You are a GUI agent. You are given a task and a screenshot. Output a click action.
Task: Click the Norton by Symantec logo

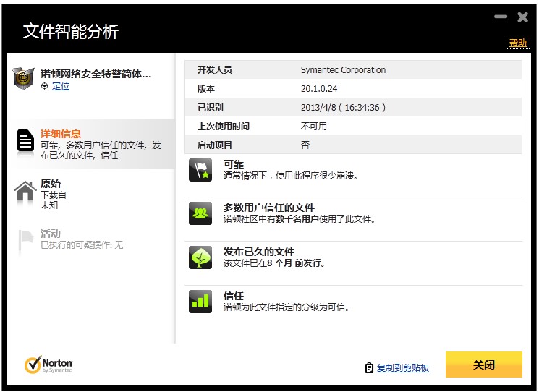(x=48, y=365)
